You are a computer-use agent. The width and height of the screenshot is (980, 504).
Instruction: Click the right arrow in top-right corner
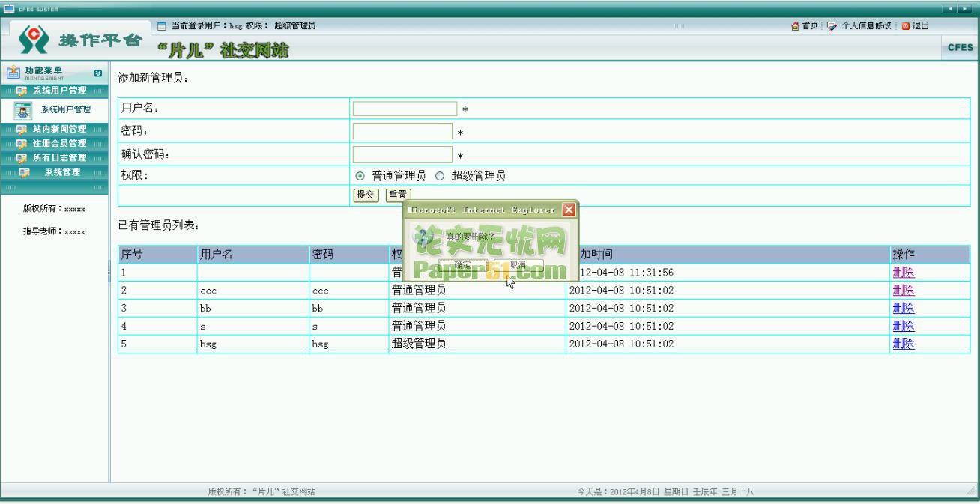(964, 7)
